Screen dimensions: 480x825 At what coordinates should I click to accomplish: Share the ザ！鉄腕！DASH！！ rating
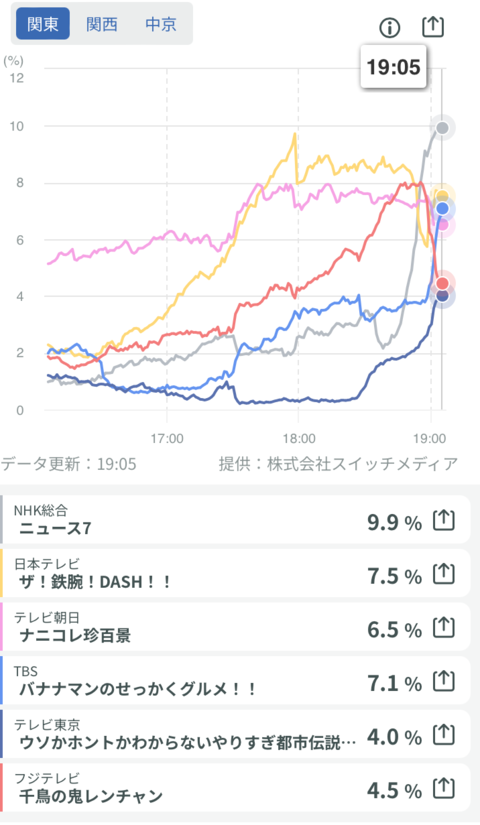point(443,575)
